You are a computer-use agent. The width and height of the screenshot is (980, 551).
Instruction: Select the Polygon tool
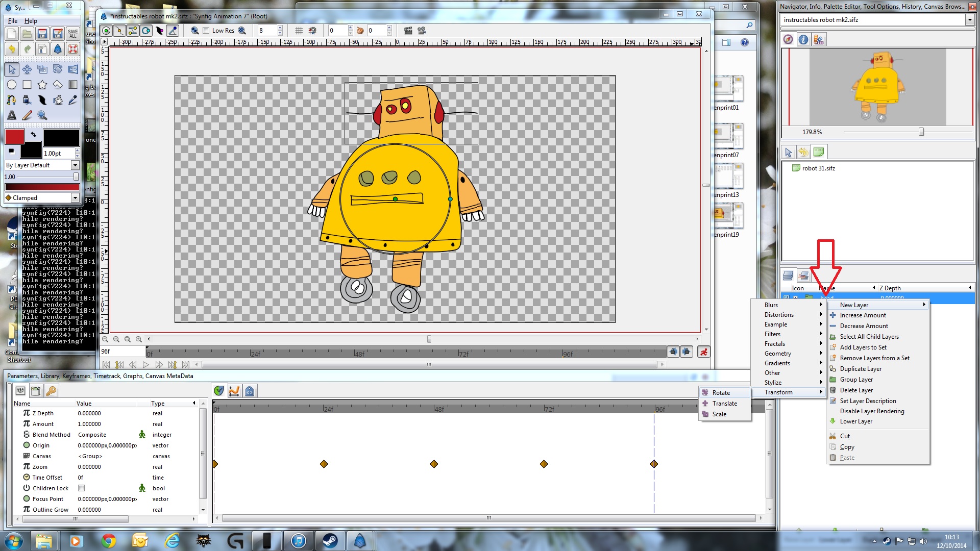(x=58, y=85)
